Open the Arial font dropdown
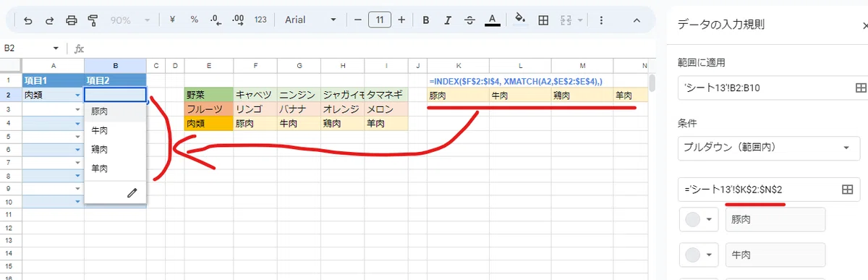Screen dimensions: 868x280 click(x=311, y=20)
